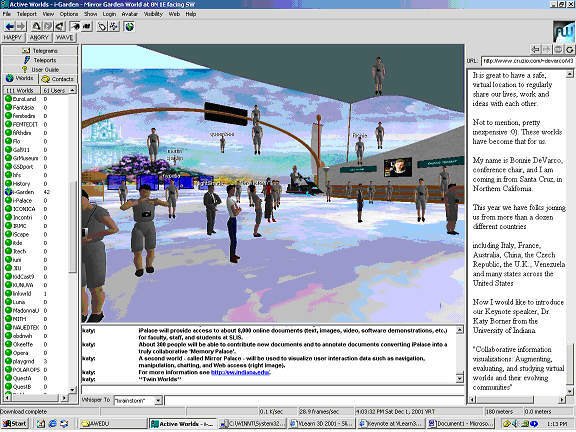Open the Show menu
The image size is (576, 432).
[90, 14]
